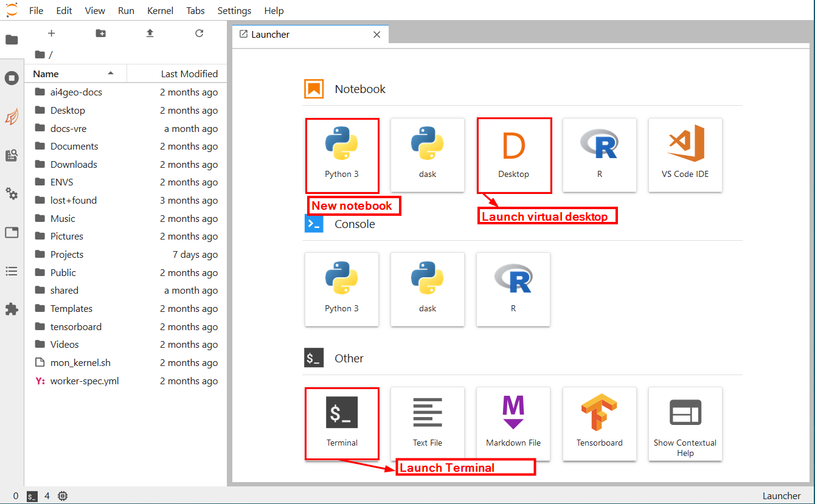Select the worker-spec.yml file
Screen dimensions: 815x504
pyautogui.click(x=126, y=381)
